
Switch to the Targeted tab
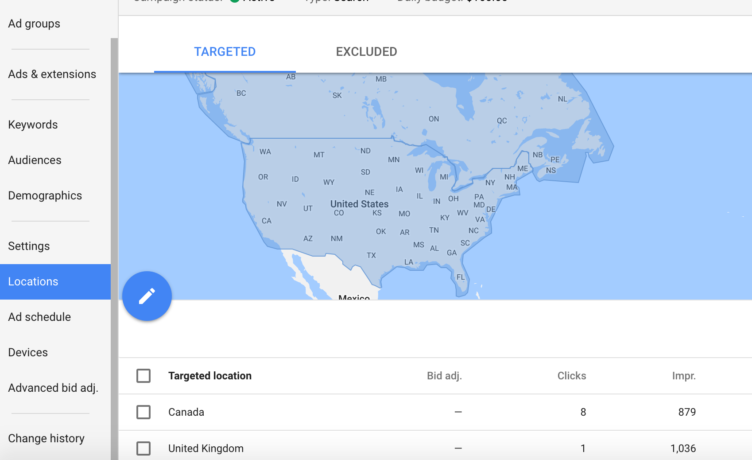[x=224, y=52]
